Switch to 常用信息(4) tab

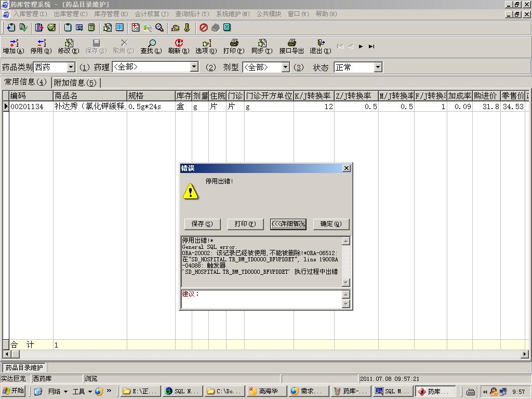coord(25,82)
